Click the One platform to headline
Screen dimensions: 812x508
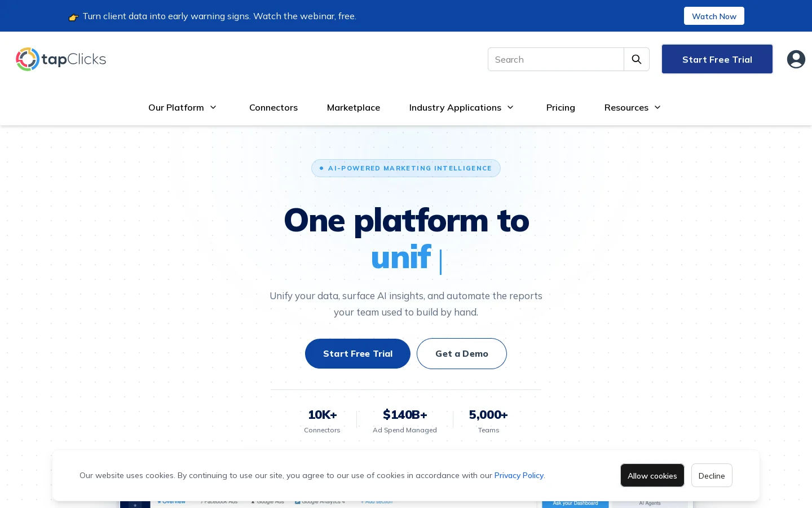pos(406,220)
